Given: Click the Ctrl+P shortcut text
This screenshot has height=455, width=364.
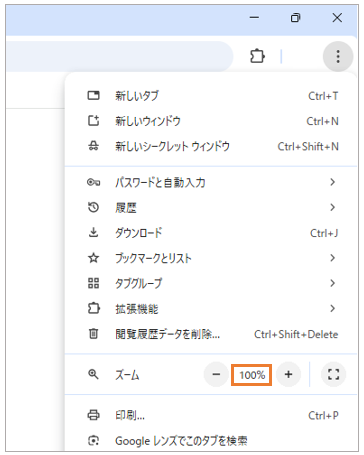Looking at the screenshot, I should coord(323,415).
